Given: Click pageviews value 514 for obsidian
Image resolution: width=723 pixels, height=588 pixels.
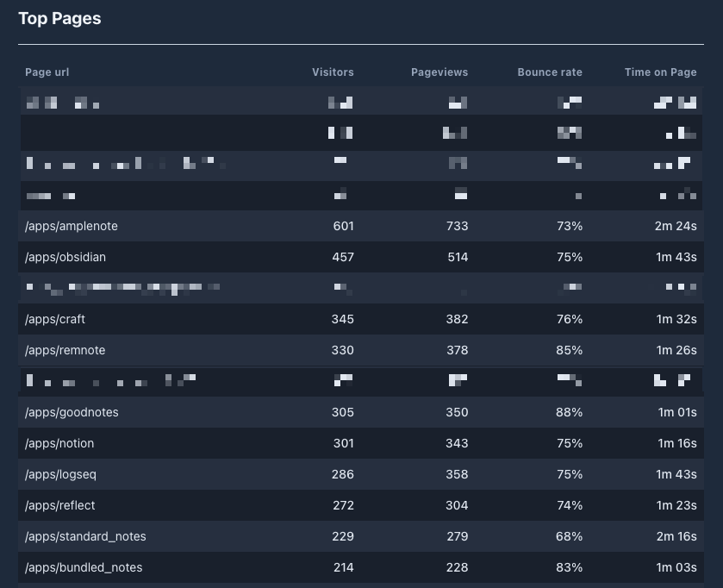Looking at the screenshot, I should (458, 257).
